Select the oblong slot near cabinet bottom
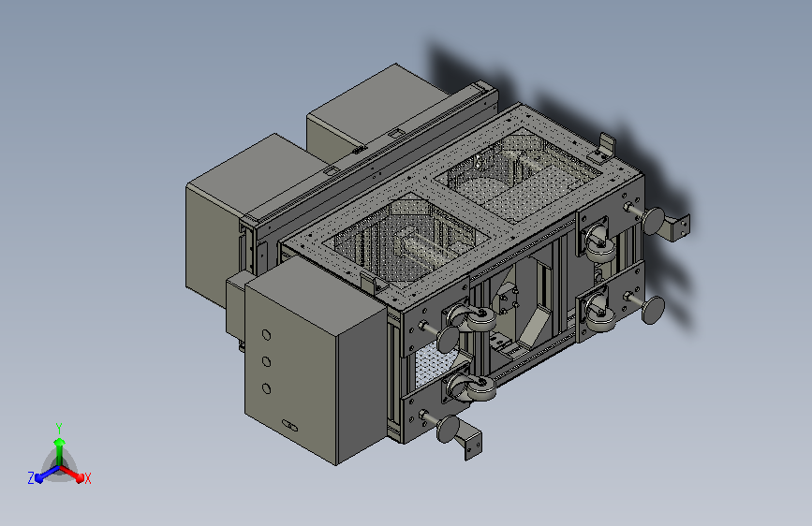 click(290, 426)
